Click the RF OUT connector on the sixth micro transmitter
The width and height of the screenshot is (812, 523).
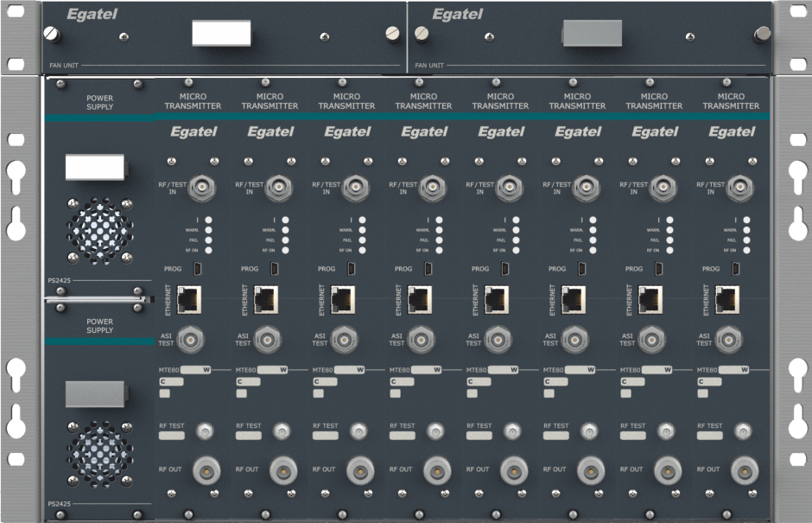[591, 470]
